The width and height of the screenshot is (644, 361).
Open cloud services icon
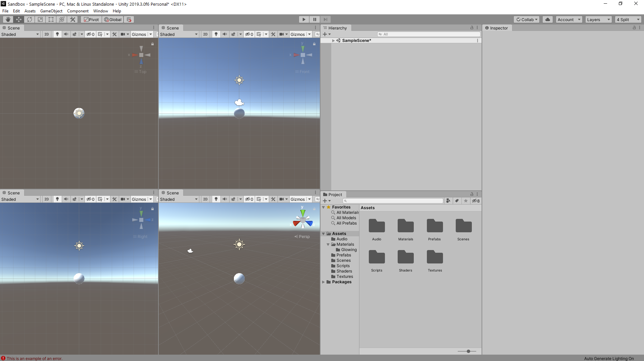[x=548, y=19]
